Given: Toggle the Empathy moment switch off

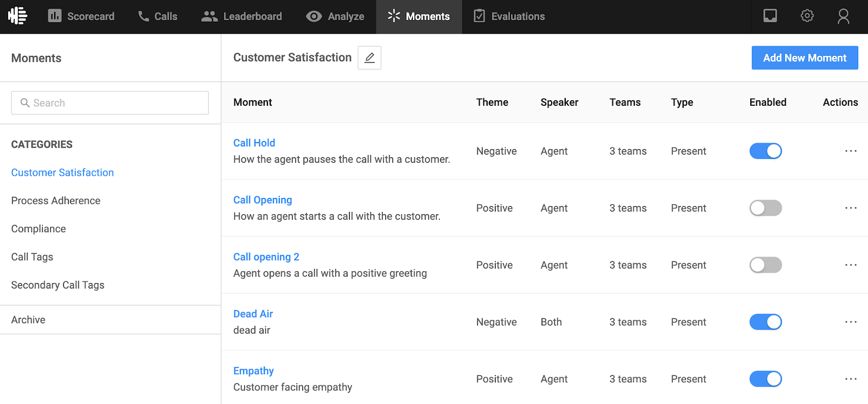Looking at the screenshot, I should click(x=765, y=379).
